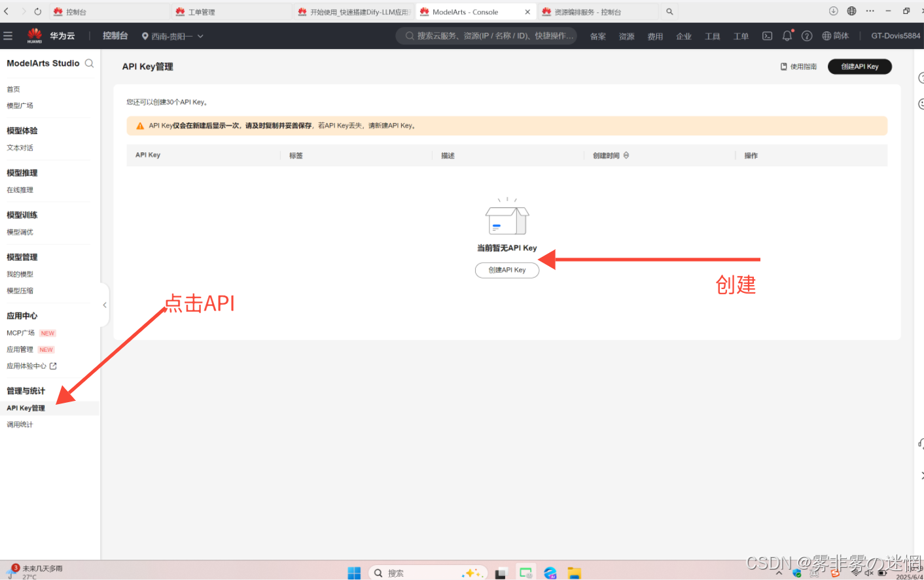Screen dimensions: 924x580
Task: Open the 备案 top menu
Action: pyautogui.click(x=598, y=37)
